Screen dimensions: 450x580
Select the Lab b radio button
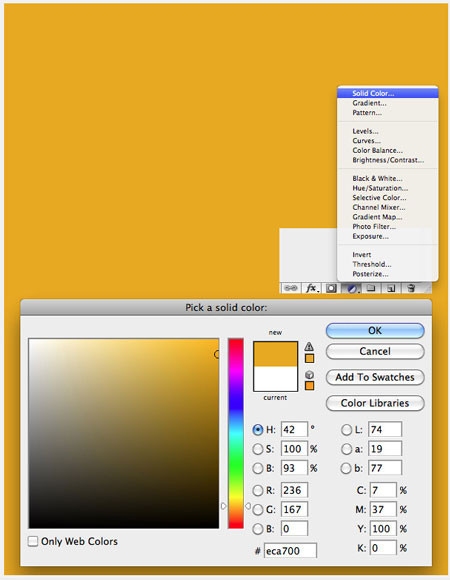[346, 468]
